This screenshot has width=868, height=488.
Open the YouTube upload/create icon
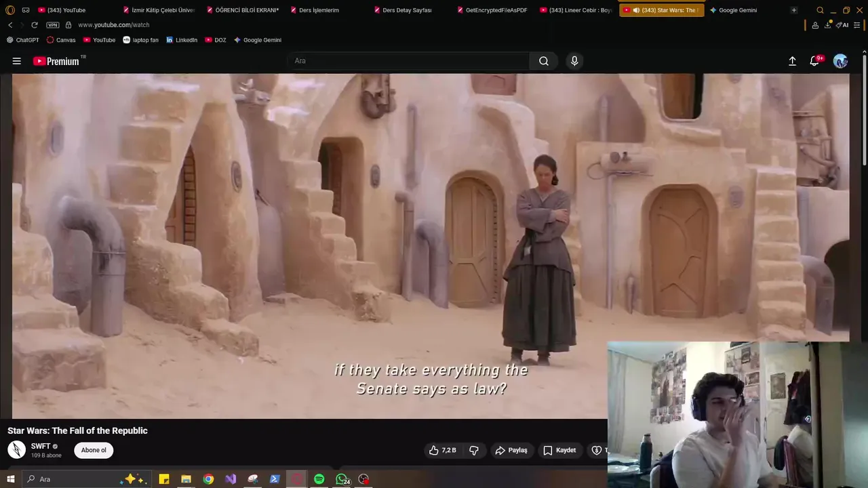click(792, 61)
